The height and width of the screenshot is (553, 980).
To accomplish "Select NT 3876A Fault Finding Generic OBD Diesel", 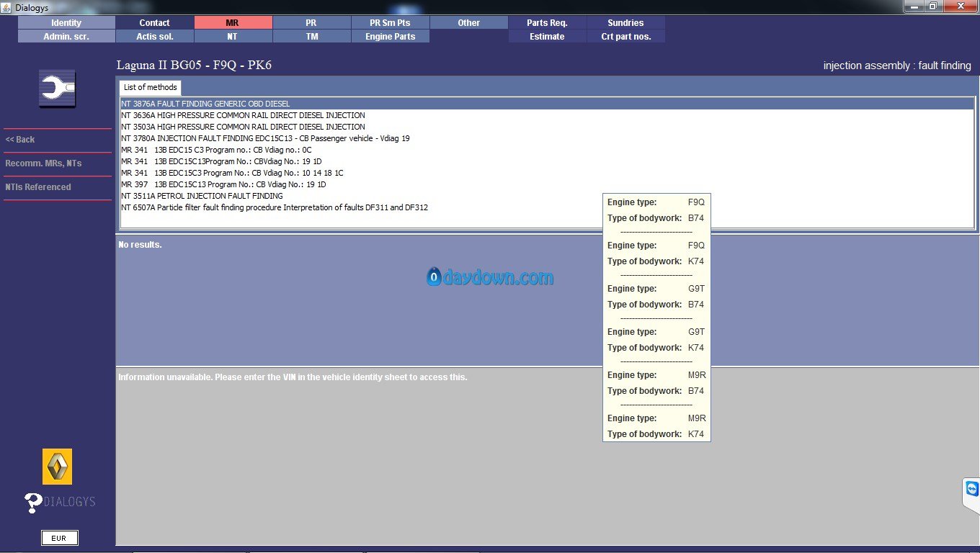I will (x=547, y=104).
